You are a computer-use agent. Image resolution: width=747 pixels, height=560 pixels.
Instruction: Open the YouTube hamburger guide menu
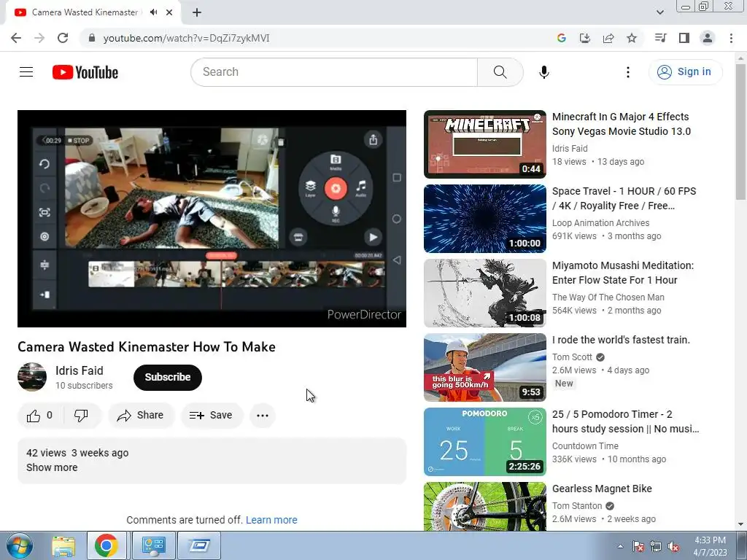(x=26, y=72)
